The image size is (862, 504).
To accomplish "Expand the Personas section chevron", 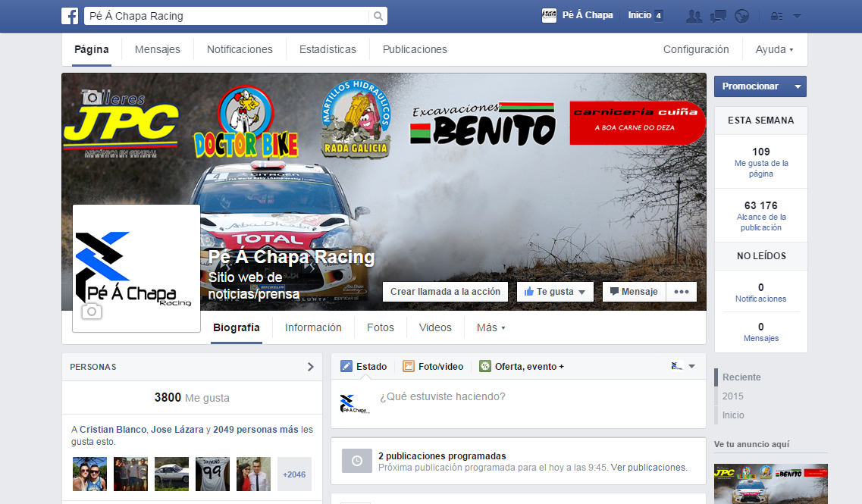I will tap(311, 367).
